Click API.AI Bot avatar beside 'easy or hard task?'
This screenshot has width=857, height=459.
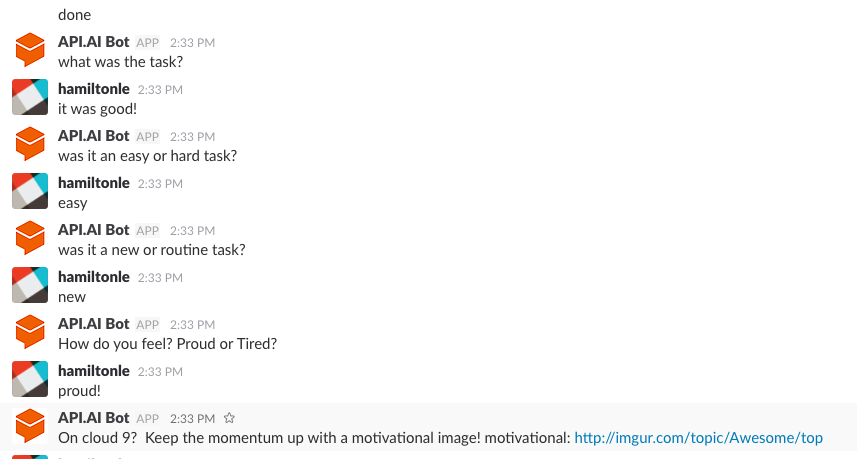pos(30,144)
